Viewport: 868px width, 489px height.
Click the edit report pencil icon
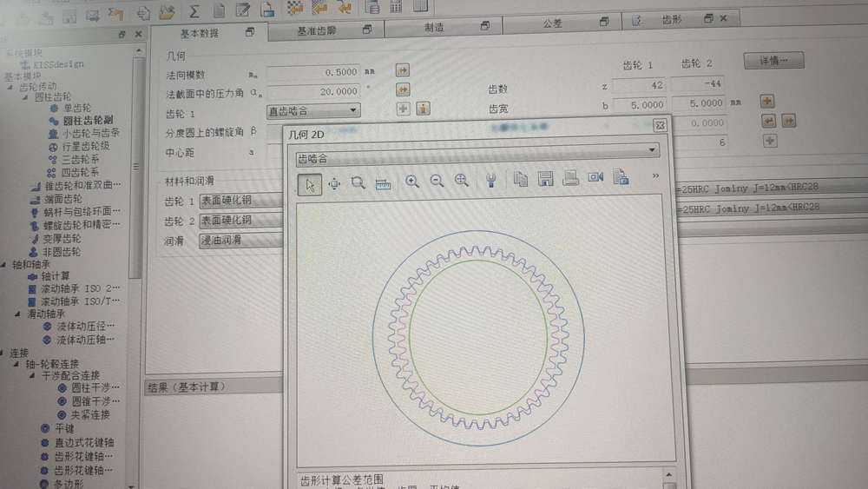click(x=242, y=10)
